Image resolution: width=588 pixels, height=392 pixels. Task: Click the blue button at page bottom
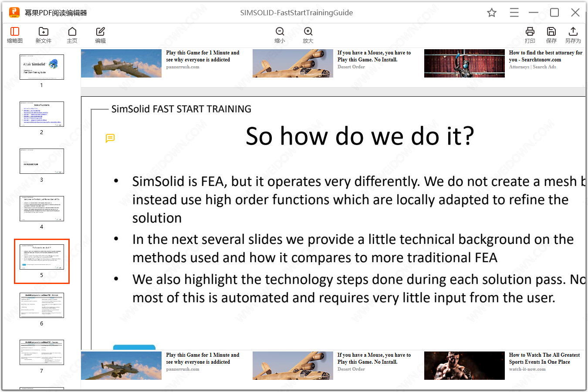[x=134, y=347]
